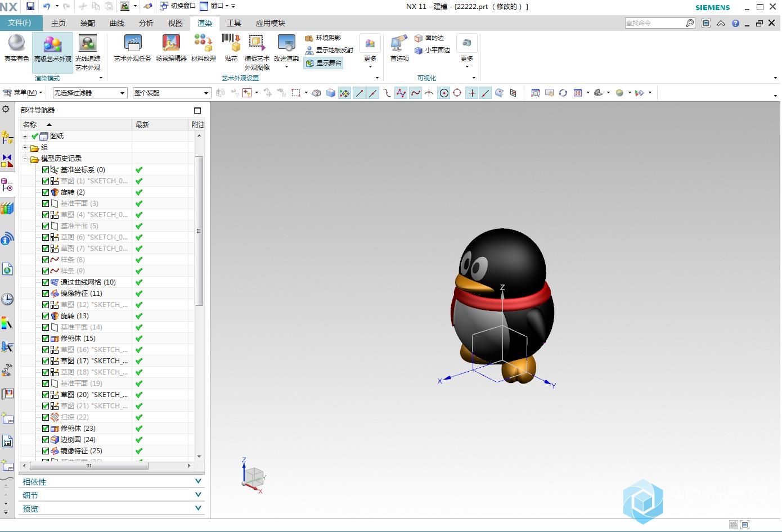Expand the 图纸 tree node
This screenshot has height=532, width=782.
[x=25, y=136]
